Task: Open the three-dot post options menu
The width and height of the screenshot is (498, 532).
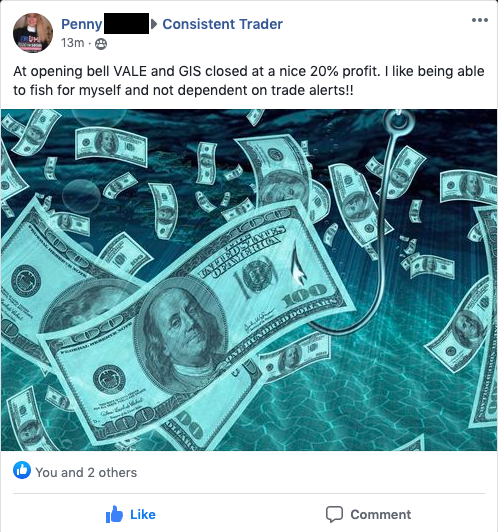Action: tap(480, 20)
